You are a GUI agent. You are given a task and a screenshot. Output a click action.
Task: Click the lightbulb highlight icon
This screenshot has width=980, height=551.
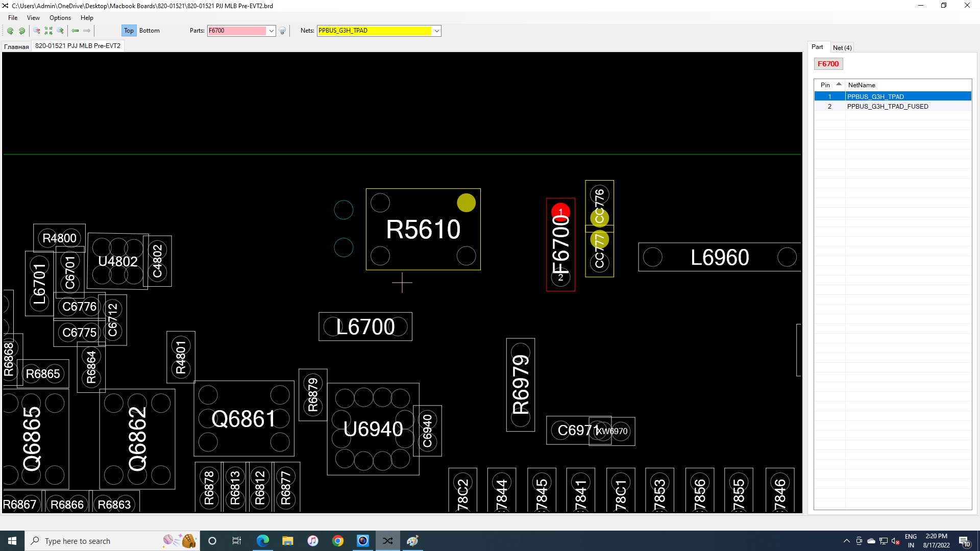(x=282, y=31)
